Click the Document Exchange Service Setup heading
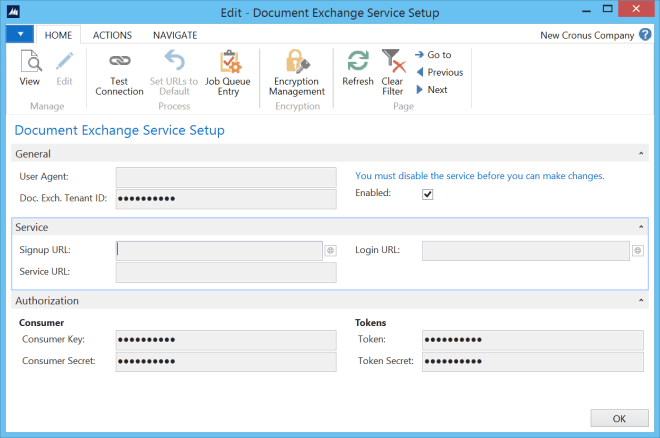The height and width of the screenshot is (438, 660). pyautogui.click(x=120, y=130)
